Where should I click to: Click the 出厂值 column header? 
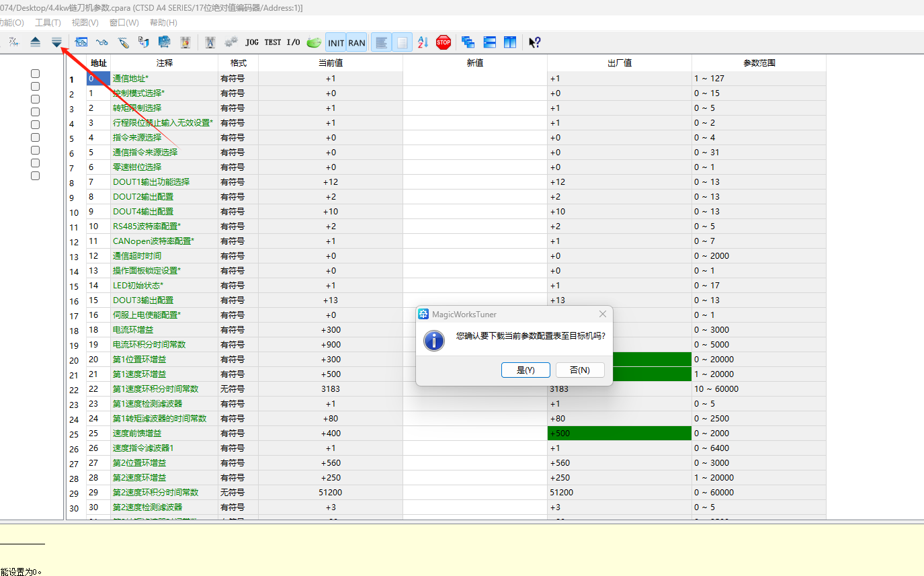pos(620,63)
